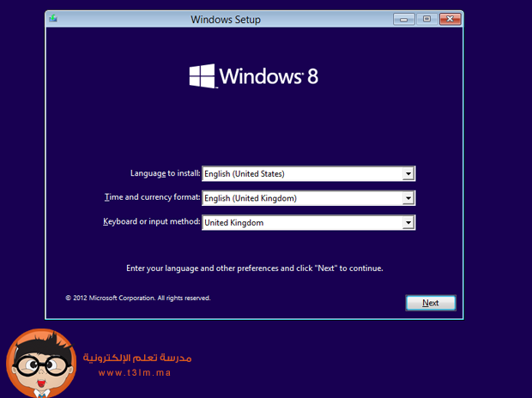This screenshot has height=398, width=532.
Task: Click the "Keyboard or input method" label
Action: tap(151, 222)
